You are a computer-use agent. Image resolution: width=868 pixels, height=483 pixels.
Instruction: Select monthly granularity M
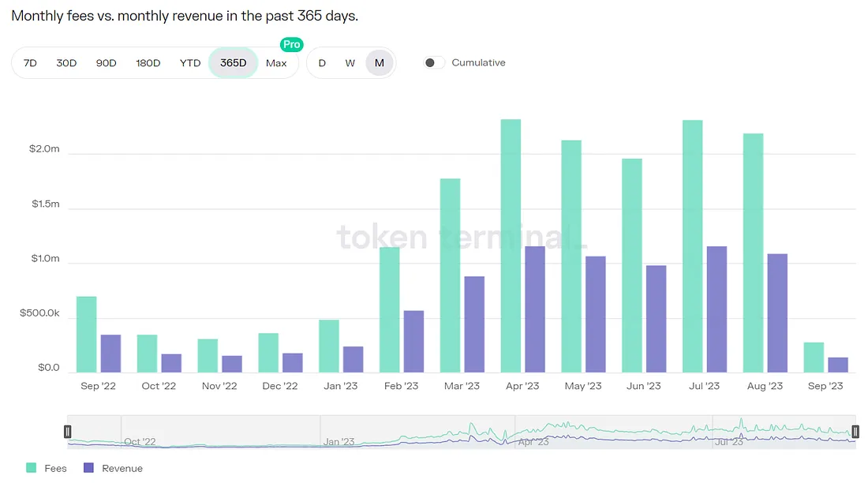[x=380, y=63]
